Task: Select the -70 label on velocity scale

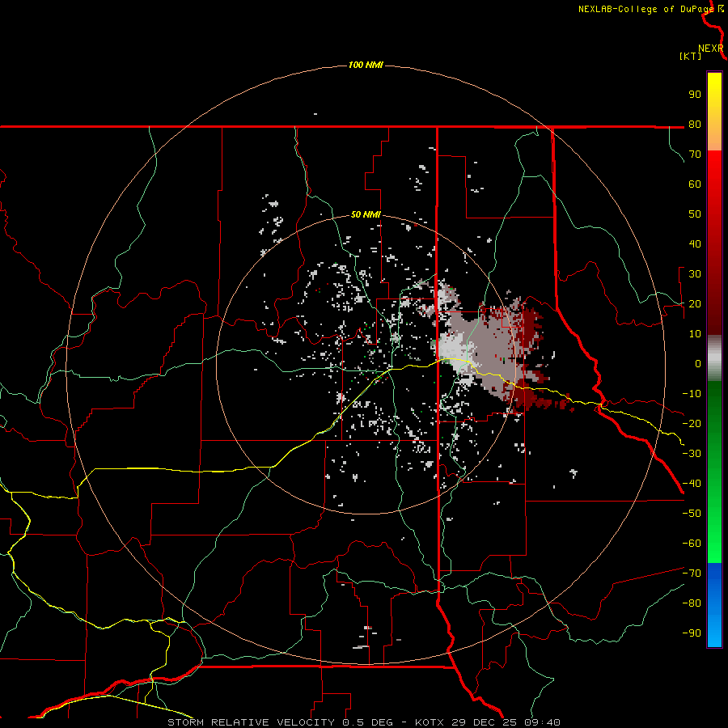Action: 692,574
